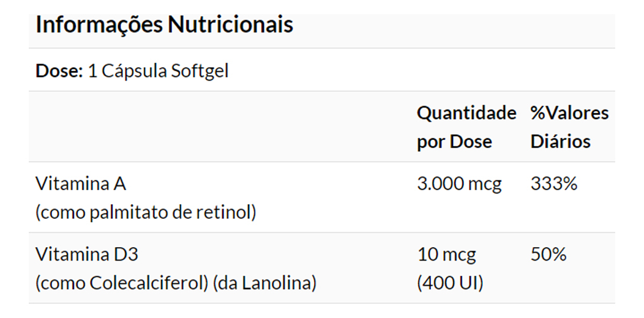The width and height of the screenshot is (644, 318).
Task: Select the "10 mcg" amount value
Action: click(446, 254)
